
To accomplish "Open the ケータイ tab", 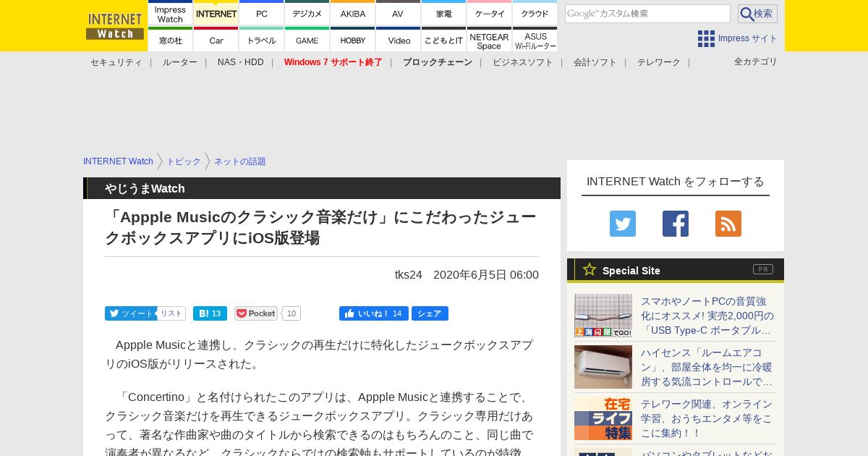I will point(490,14).
